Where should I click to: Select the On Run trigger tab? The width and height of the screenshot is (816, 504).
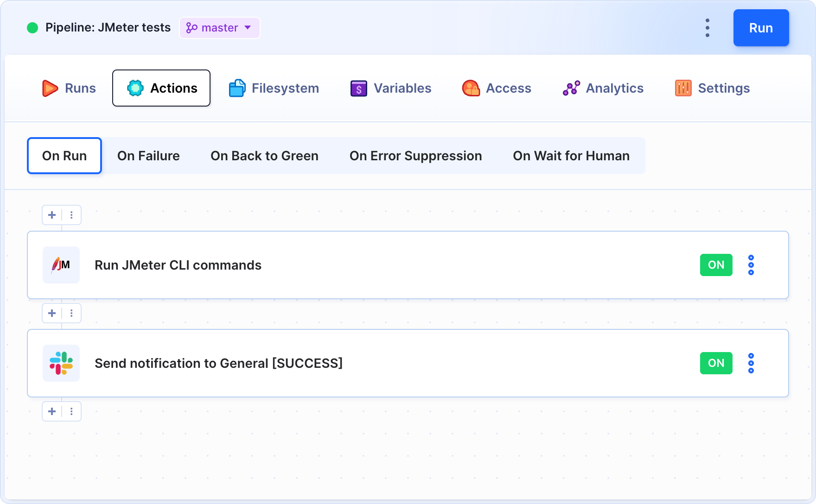[x=64, y=156]
